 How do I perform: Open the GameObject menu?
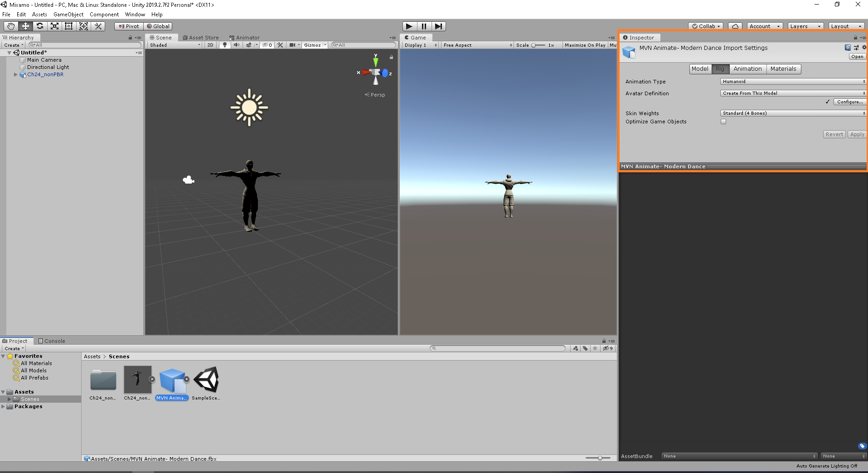pyautogui.click(x=68, y=15)
